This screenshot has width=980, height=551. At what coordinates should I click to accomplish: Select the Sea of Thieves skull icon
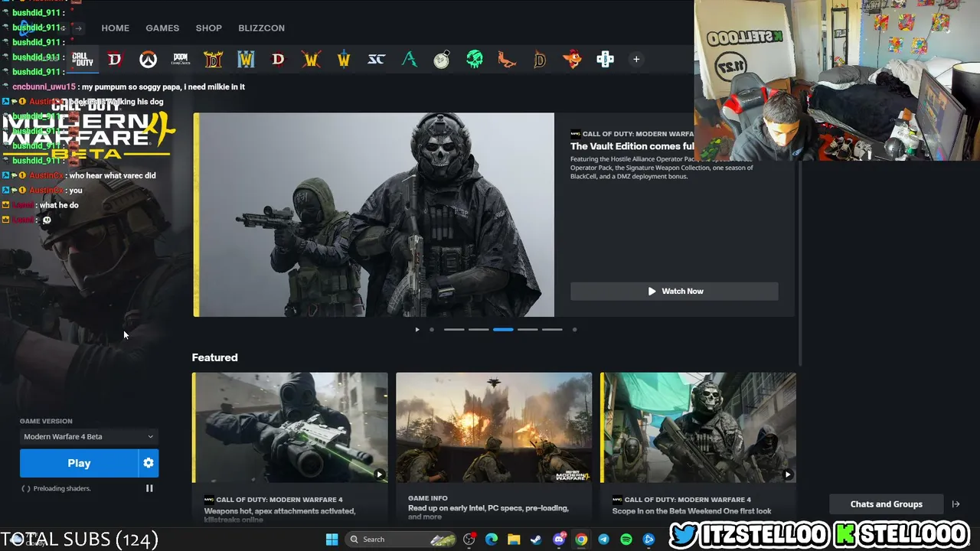pyautogui.click(x=475, y=59)
